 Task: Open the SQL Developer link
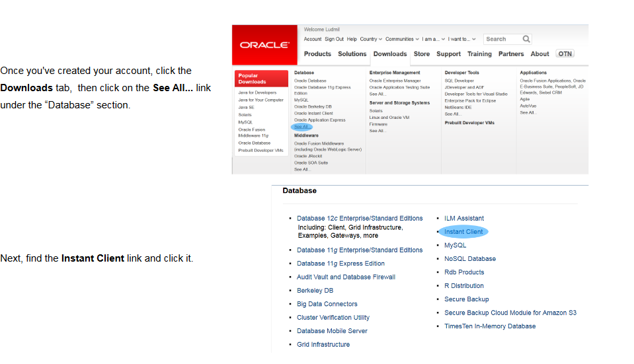pos(459,81)
